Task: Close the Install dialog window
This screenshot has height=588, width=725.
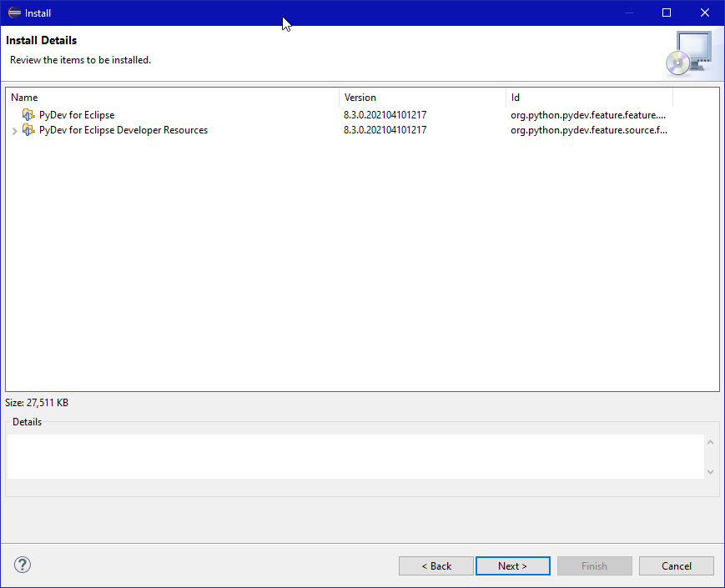Action: pyautogui.click(x=705, y=13)
